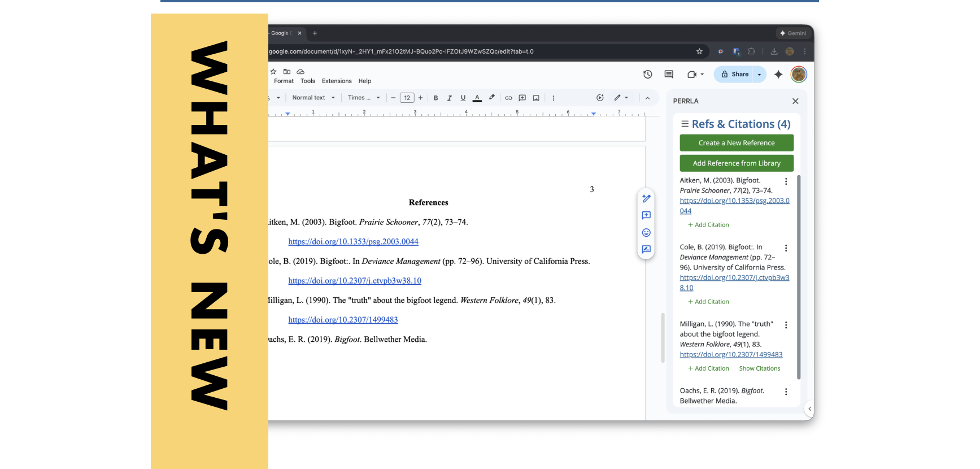Open a new browser tab

[315, 33]
